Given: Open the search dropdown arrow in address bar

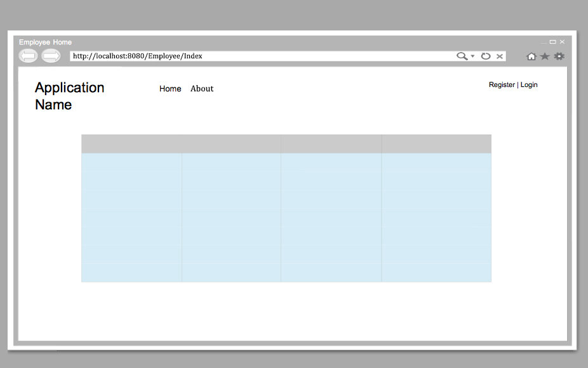Looking at the screenshot, I should (x=472, y=56).
